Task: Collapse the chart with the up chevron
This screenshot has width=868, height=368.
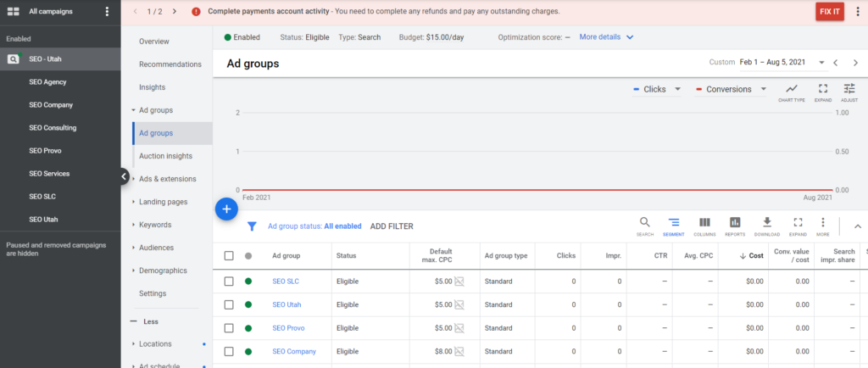Action: pyautogui.click(x=858, y=226)
